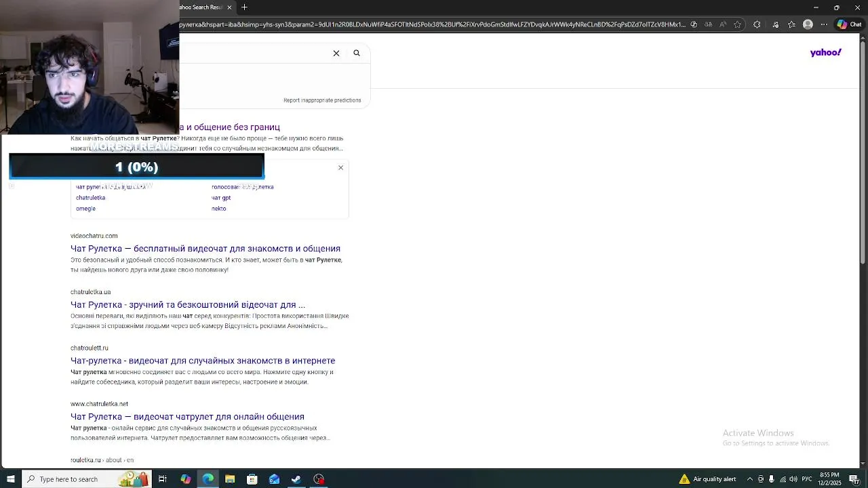Click the 'Type here to search' taskbar box
Screen dimensions: 868x488
(87, 479)
